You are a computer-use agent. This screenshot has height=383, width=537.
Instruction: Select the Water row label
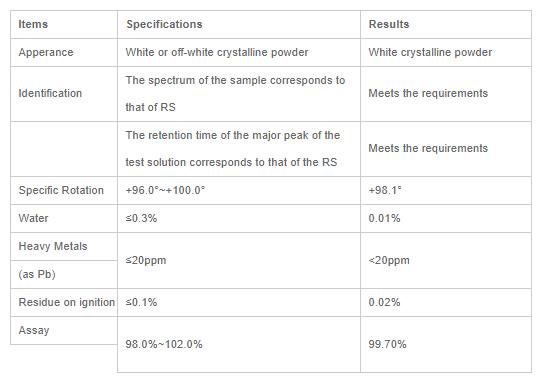(x=33, y=219)
